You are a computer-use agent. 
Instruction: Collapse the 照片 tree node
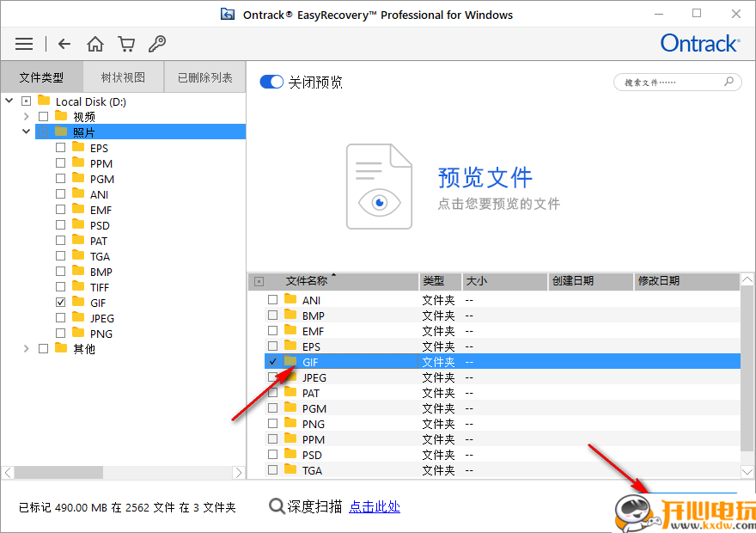click(26, 132)
